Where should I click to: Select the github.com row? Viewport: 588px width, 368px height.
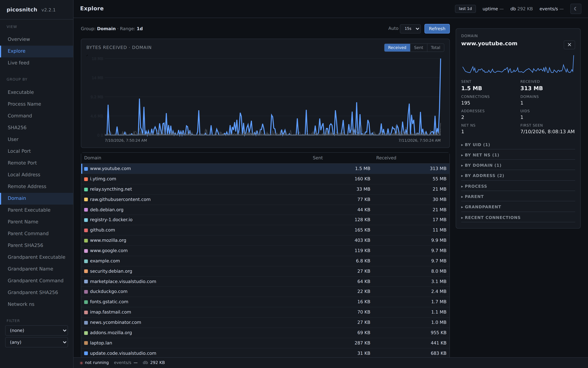pos(265,230)
